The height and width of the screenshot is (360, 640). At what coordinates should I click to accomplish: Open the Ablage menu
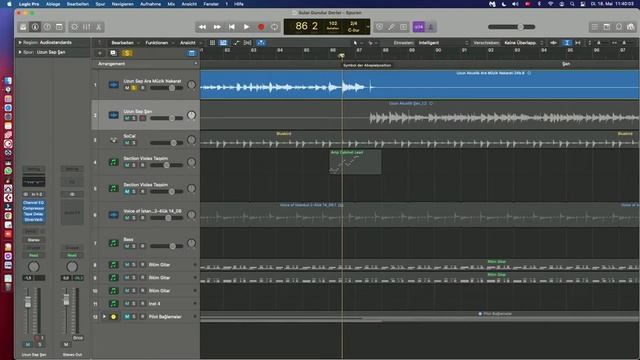tap(53, 4)
